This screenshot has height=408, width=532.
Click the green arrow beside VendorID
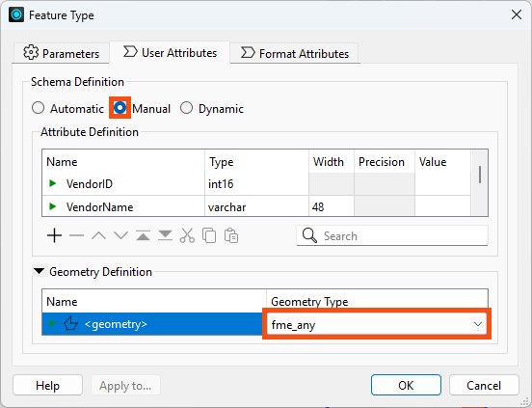(52, 183)
